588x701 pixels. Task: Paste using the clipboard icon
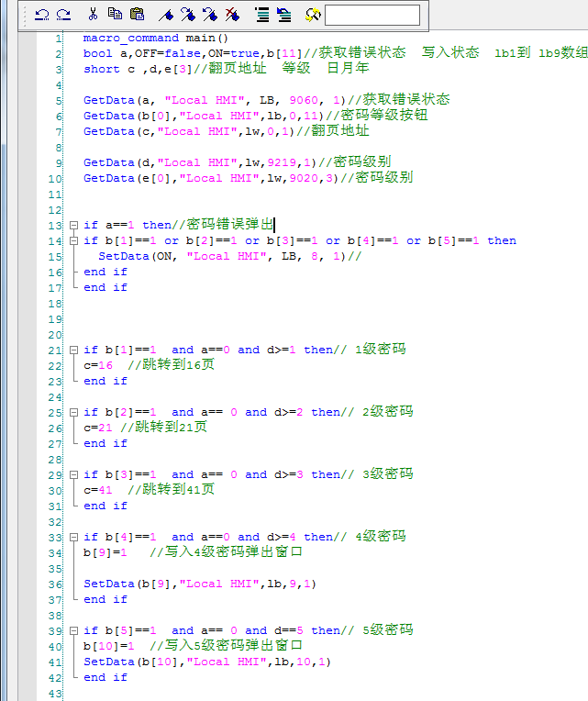click(x=137, y=15)
